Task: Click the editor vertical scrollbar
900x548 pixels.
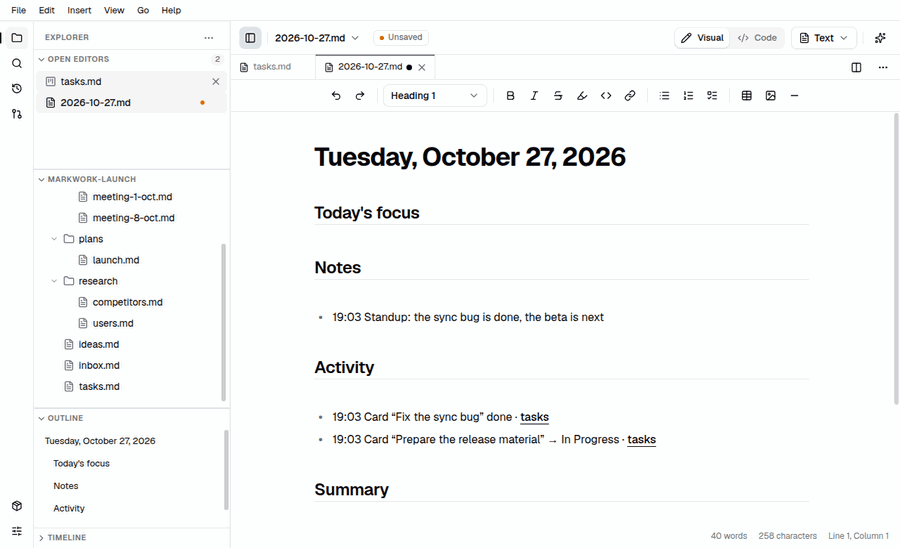Action: (x=896, y=258)
